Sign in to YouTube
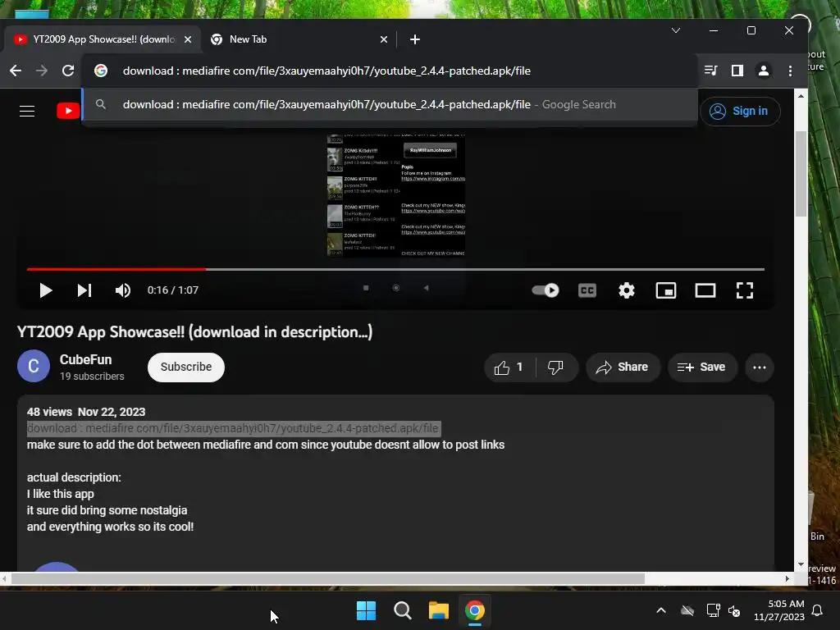The image size is (840, 630). click(x=740, y=112)
